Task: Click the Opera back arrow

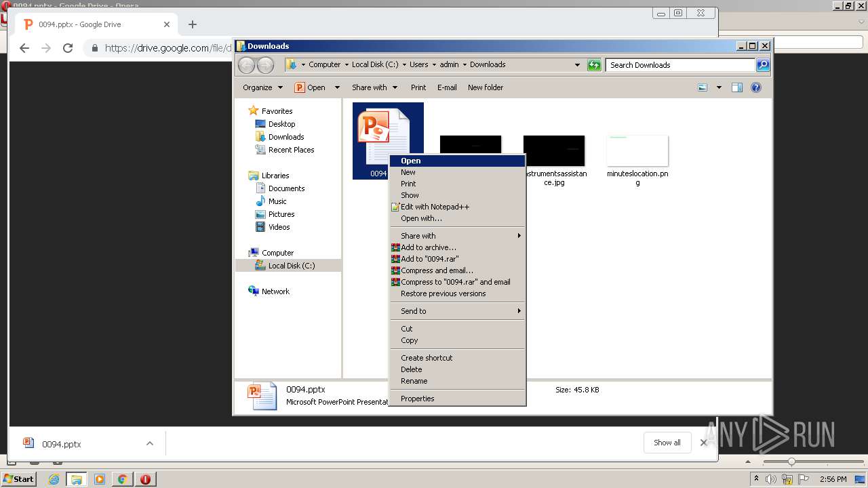Action: (x=24, y=48)
